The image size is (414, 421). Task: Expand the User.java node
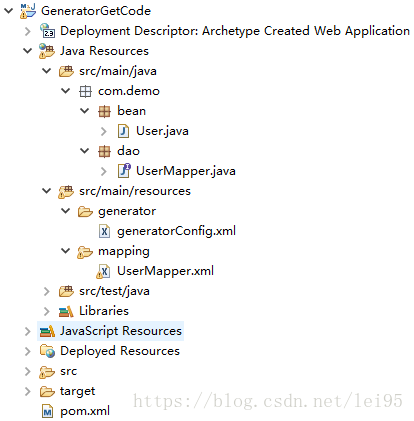(104, 131)
